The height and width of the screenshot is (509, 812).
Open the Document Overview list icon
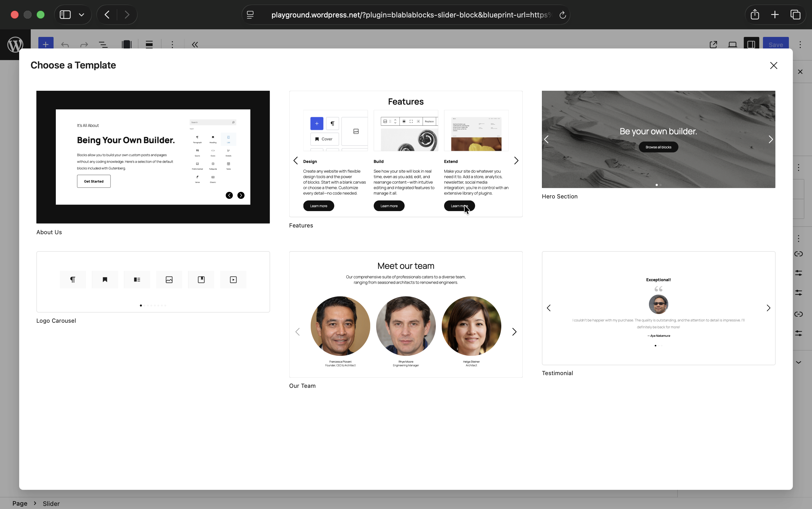103,45
